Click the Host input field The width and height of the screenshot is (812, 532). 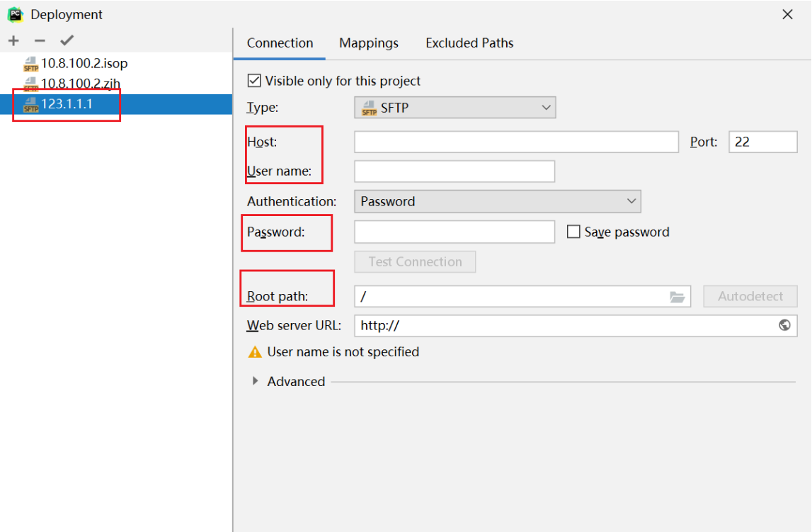tap(516, 142)
